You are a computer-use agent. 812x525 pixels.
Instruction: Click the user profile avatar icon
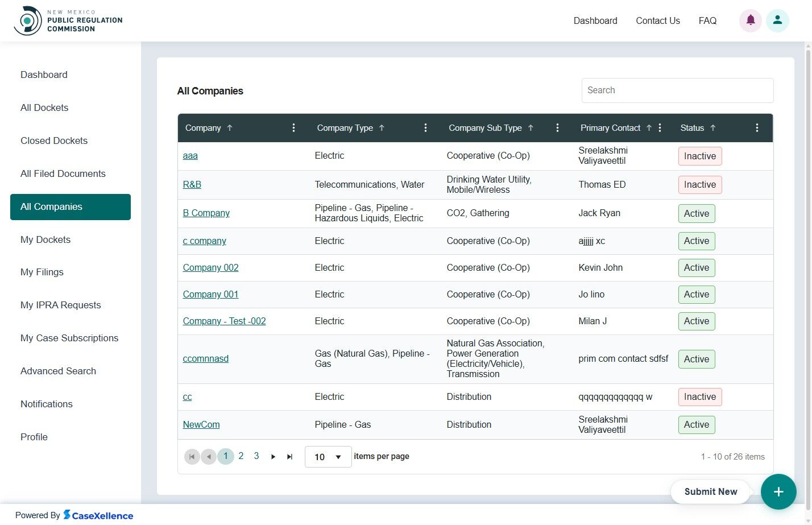[x=777, y=20]
